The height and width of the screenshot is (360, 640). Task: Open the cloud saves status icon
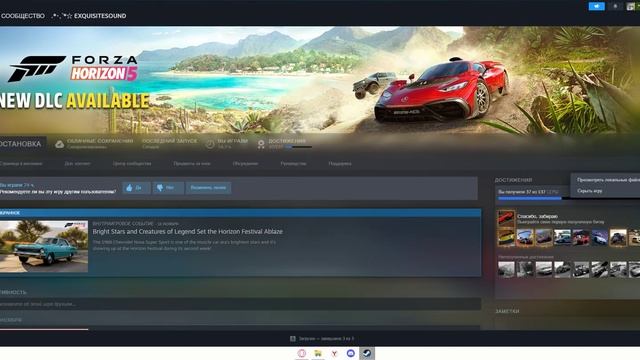click(60, 144)
